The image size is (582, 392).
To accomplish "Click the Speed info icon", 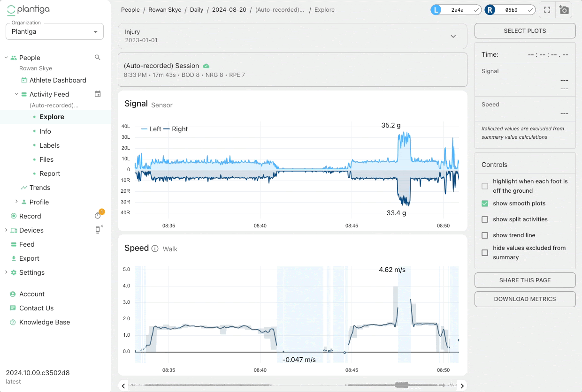I will [x=155, y=249].
